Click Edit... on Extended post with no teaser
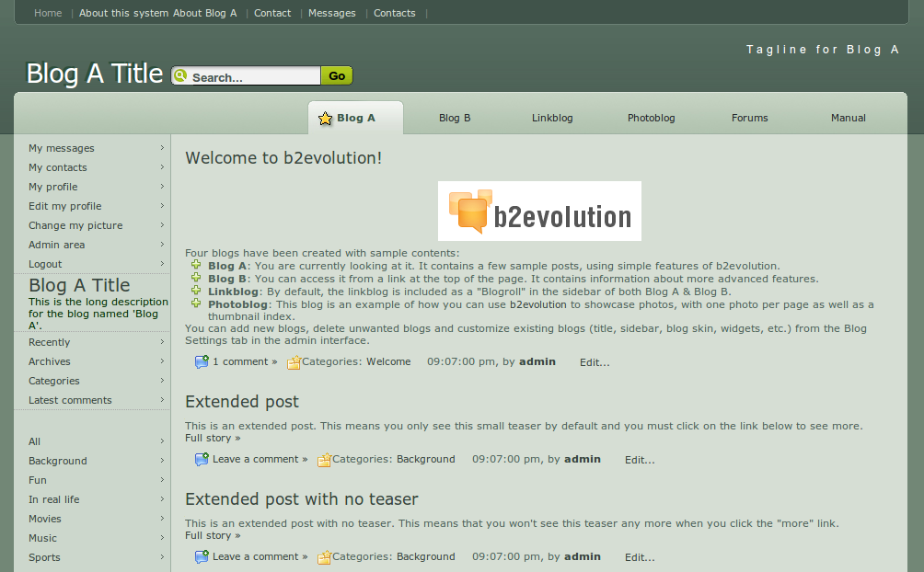Screen dimensions: 924x572 click(640, 557)
